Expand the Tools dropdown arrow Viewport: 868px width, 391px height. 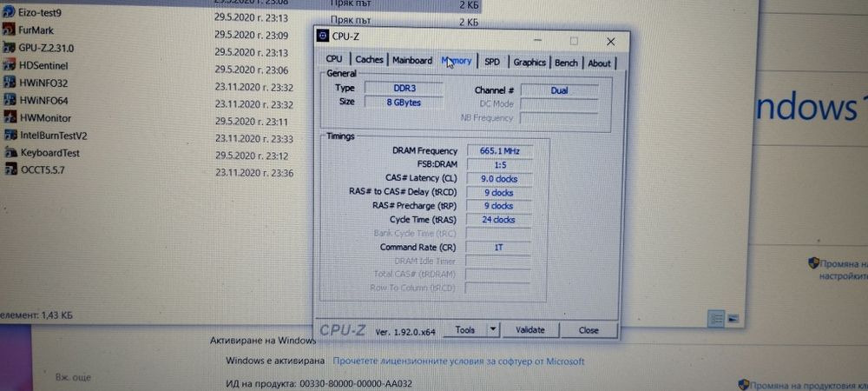[x=493, y=329]
